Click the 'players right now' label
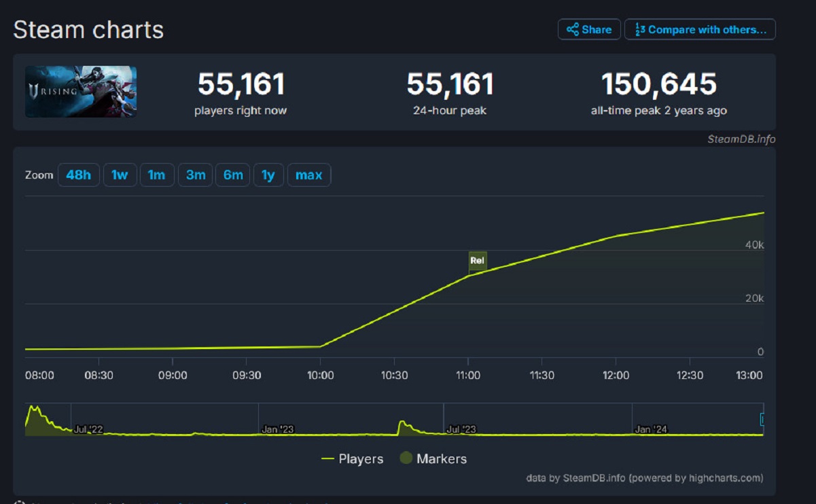 tap(241, 111)
